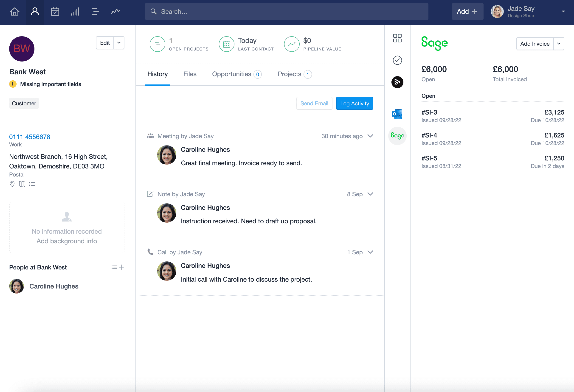Screen dimensions: 574x392
Task: Click the search input field
Action: tap(287, 12)
